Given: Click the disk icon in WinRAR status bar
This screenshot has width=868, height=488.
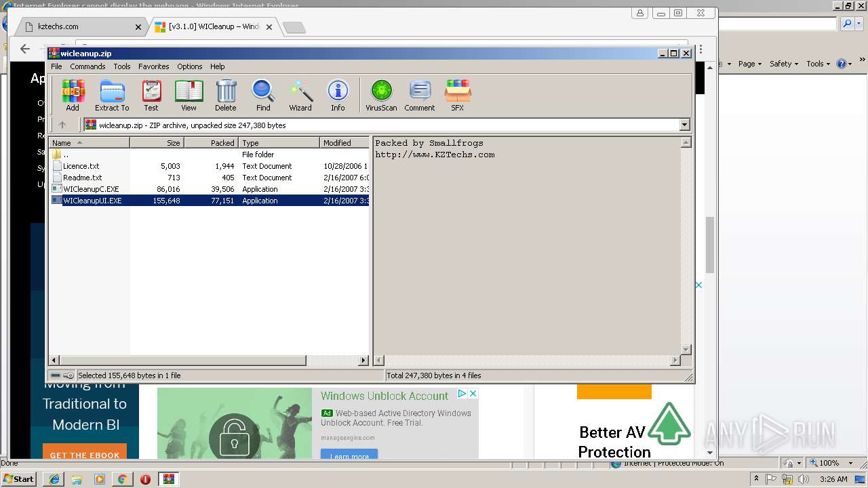Looking at the screenshot, I should pyautogui.click(x=56, y=375).
